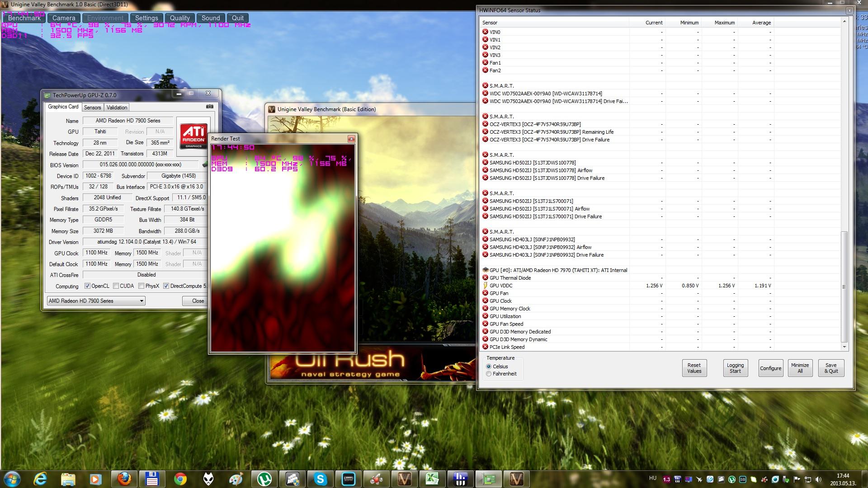Image resolution: width=868 pixels, height=488 pixels.
Task: Open the Sound menu in Valley
Action: click(211, 18)
